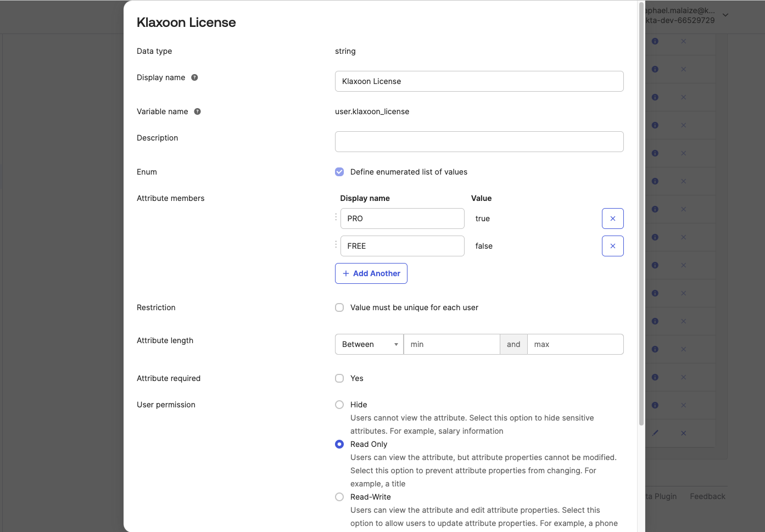Click help icon beside Variable name
The height and width of the screenshot is (532, 765).
coord(197,111)
